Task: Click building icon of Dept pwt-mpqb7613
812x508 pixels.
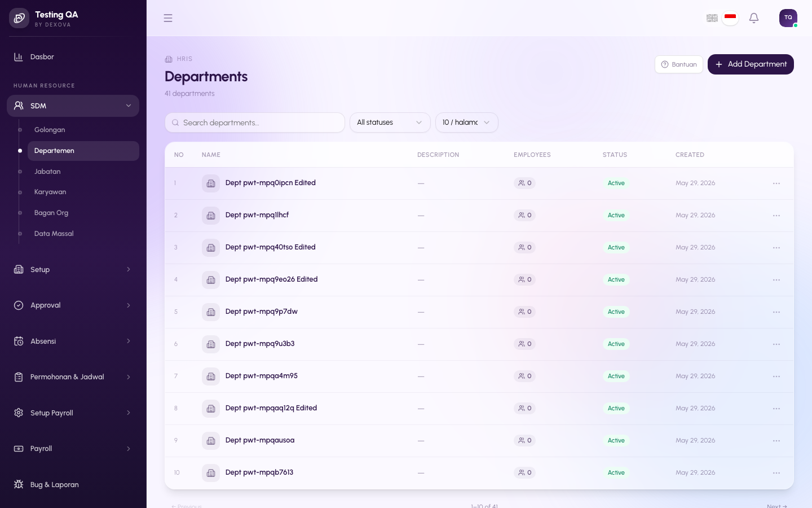Action: (211, 473)
